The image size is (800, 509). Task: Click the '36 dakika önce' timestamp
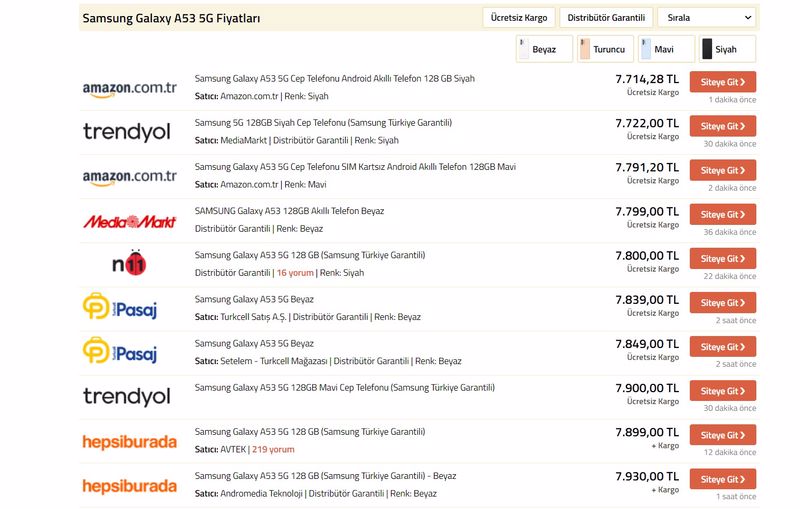730,232
